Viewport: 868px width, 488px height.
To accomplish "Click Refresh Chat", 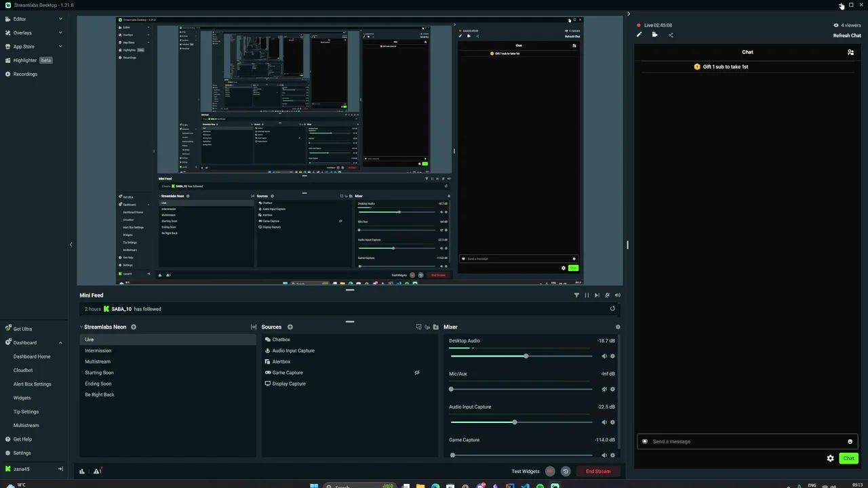I will (x=847, y=36).
